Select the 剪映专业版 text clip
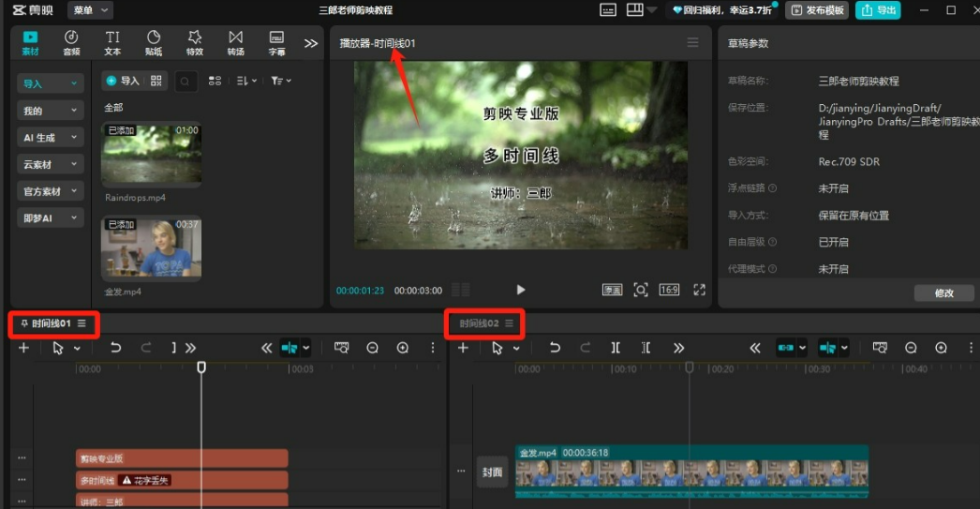 pyautogui.click(x=182, y=458)
